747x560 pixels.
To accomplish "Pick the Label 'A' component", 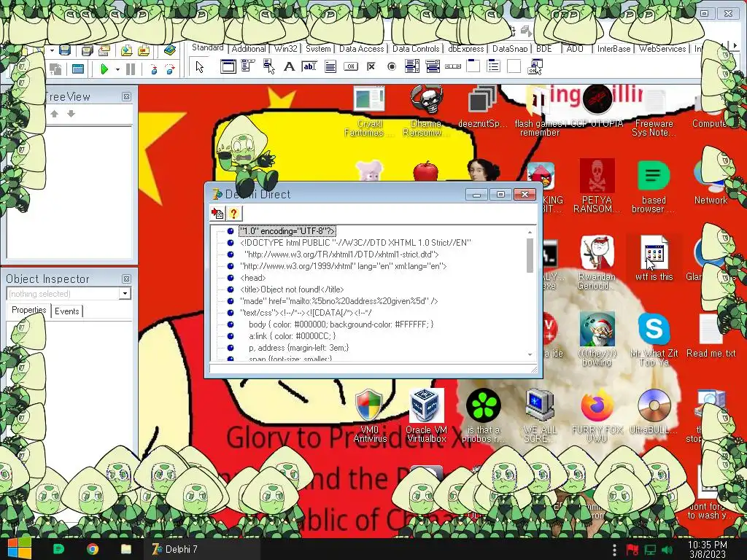I will [289, 66].
